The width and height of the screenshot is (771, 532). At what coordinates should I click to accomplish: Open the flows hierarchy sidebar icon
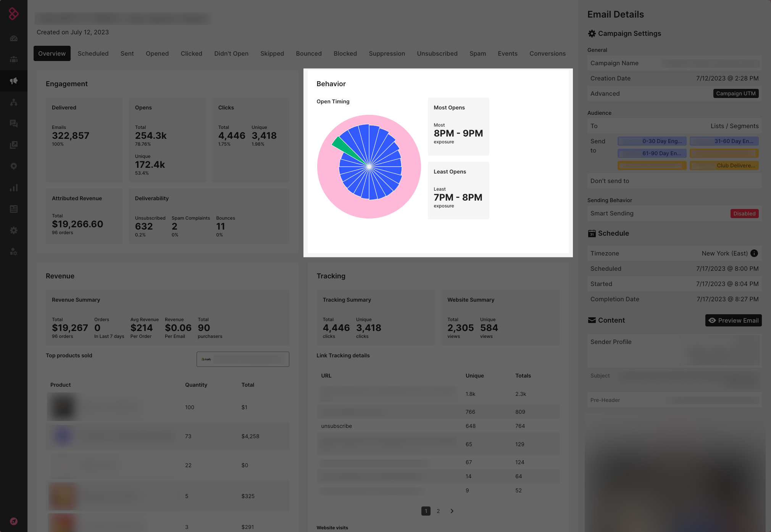[14, 102]
